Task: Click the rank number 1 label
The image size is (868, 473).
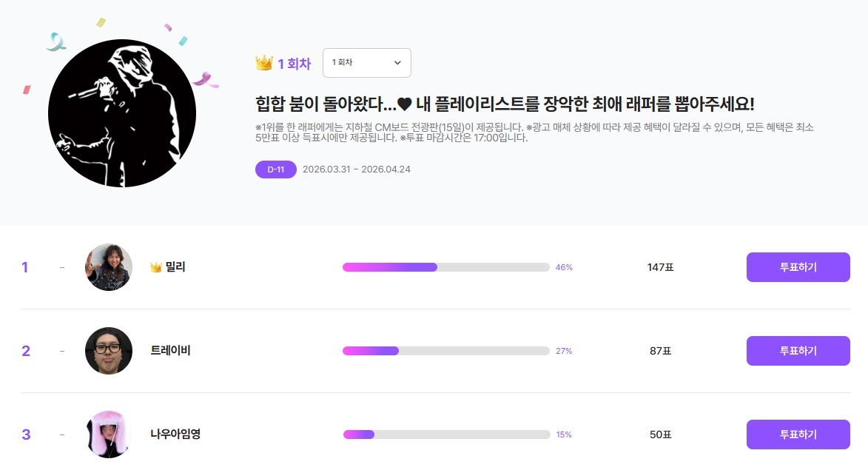Action: click(24, 266)
